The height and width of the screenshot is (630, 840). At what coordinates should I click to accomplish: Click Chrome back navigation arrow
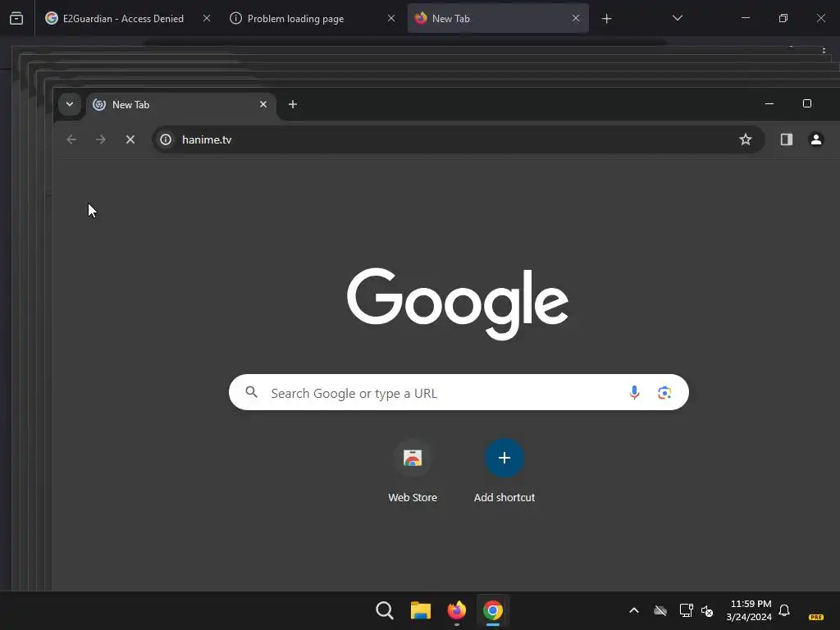pyautogui.click(x=71, y=139)
